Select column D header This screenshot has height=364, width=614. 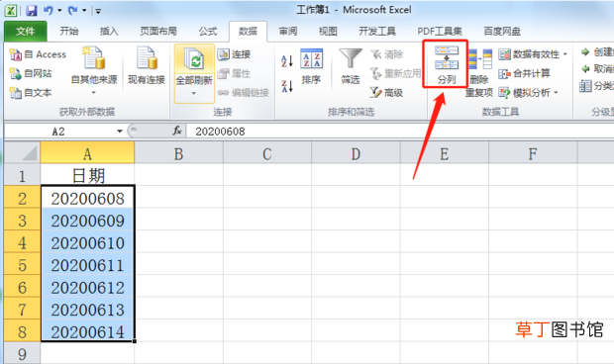[356, 153]
